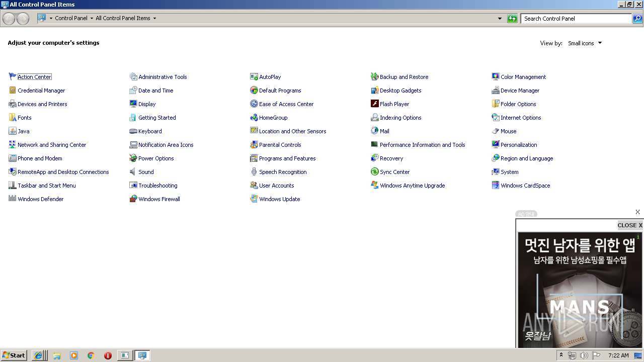
Task: Click the Sound speaker icon
Action: coord(133,171)
